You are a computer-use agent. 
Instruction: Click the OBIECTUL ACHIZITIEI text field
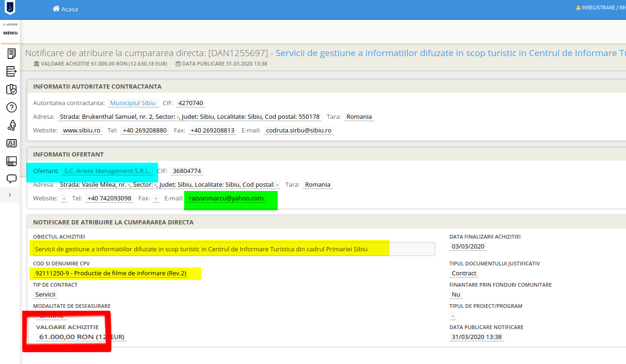[x=234, y=249]
